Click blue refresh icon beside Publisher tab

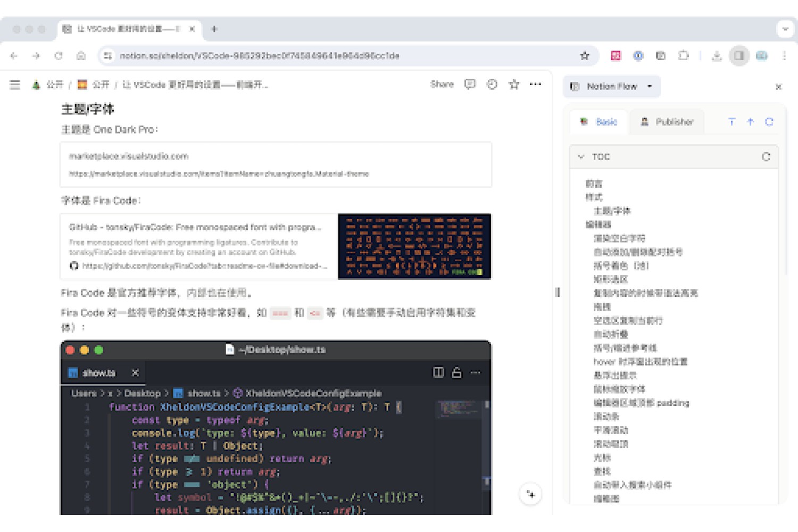tap(769, 122)
